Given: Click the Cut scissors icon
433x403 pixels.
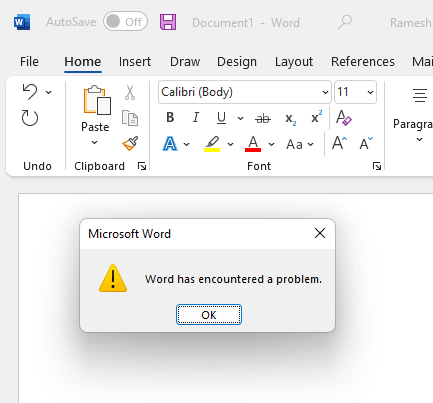Looking at the screenshot, I should click(x=130, y=92).
